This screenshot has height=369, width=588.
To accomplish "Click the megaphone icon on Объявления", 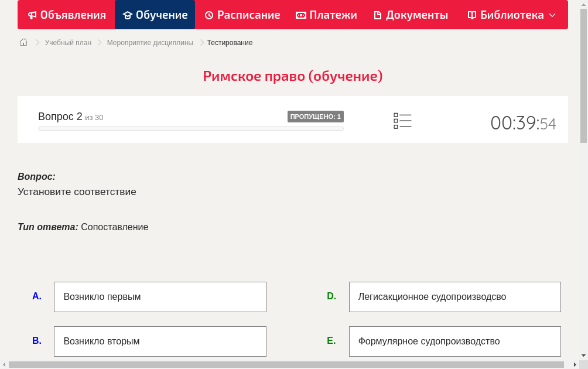I will [32, 15].
